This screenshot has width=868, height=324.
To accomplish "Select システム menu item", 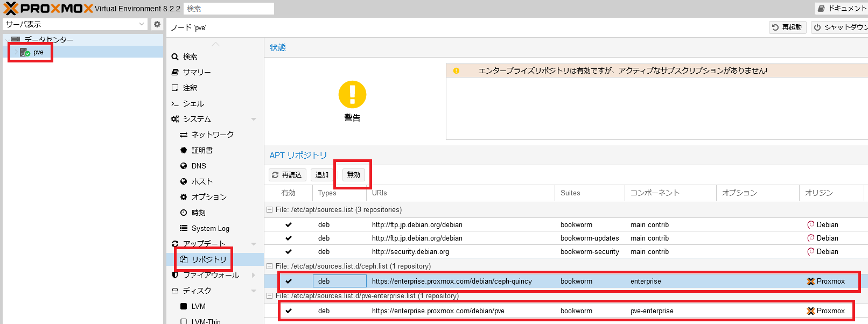I will point(191,119).
